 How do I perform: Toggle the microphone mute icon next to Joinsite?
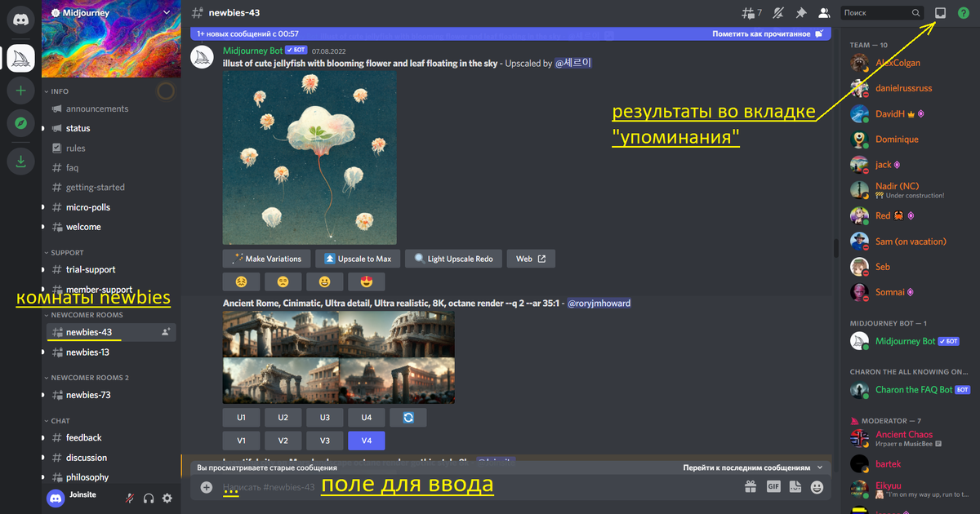pyautogui.click(x=129, y=498)
